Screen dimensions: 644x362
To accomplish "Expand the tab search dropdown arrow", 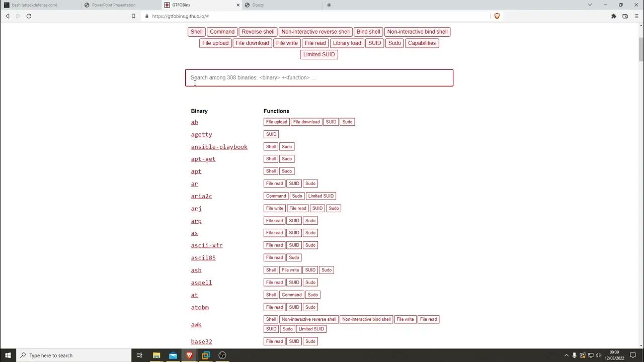I will pyautogui.click(x=590, y=5).
